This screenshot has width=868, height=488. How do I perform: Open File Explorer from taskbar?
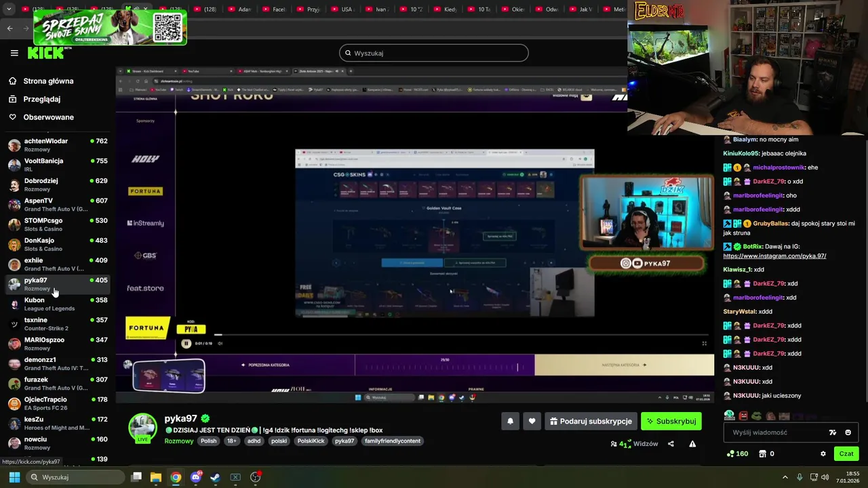pos(156,477)
